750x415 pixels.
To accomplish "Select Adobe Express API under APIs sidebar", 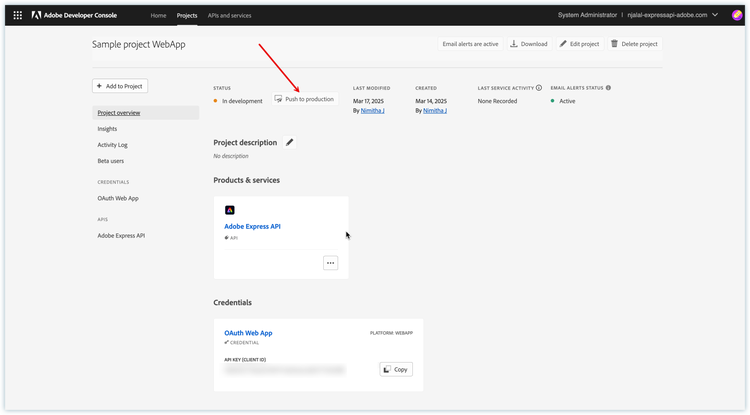I will [121, 235].
